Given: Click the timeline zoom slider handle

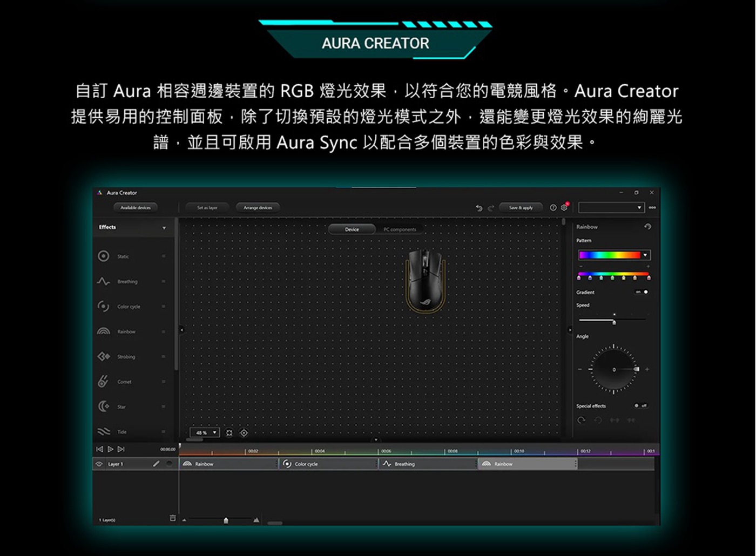Looking at the screenshot, I should click(x=226, y=520).
